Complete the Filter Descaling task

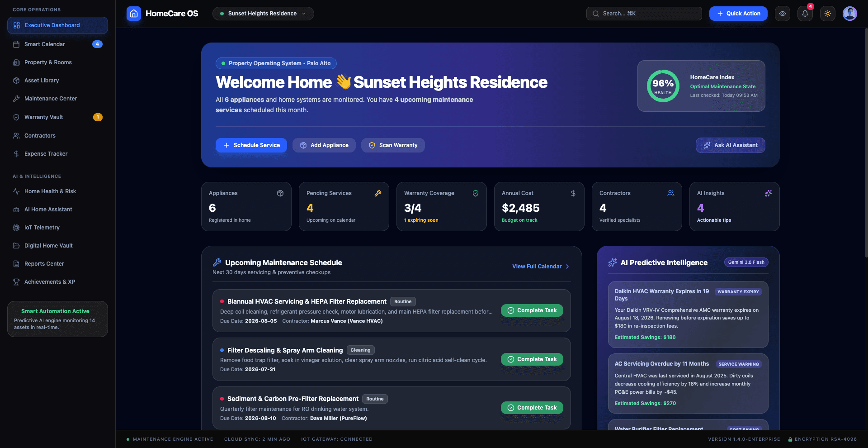(532, 359)
